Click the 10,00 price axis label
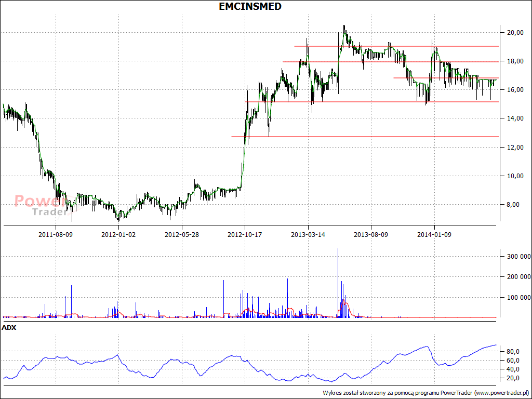The width and height of the screenshot is (532, 399). 514,176
